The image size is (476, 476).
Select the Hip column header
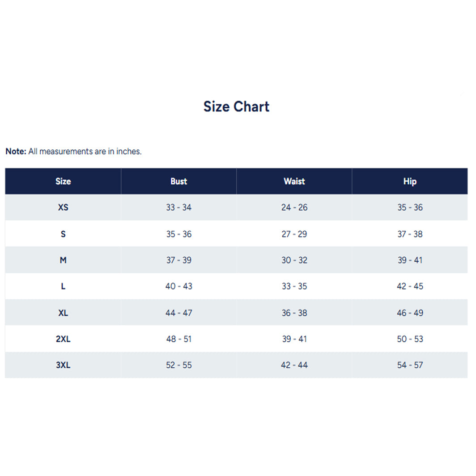[x=410, y=181]
